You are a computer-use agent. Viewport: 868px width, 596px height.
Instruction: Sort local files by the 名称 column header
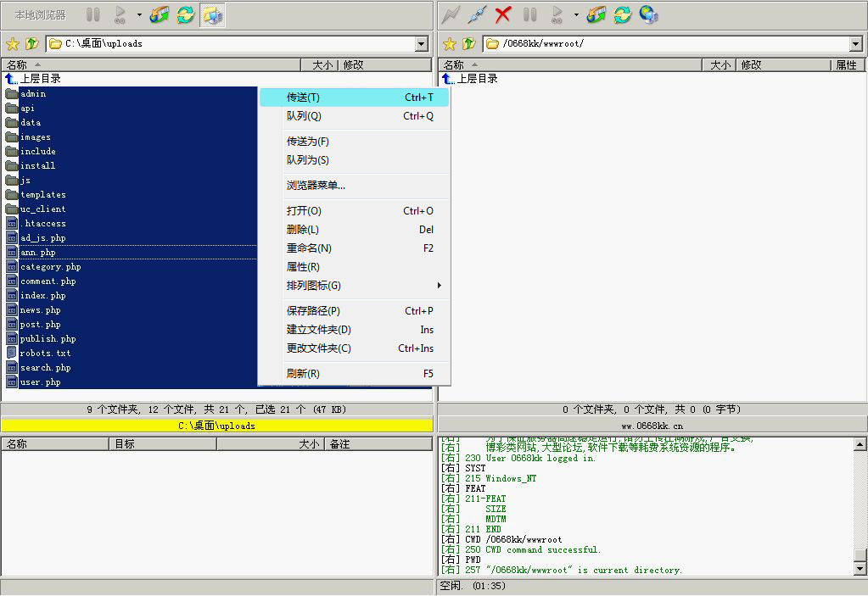151,64
